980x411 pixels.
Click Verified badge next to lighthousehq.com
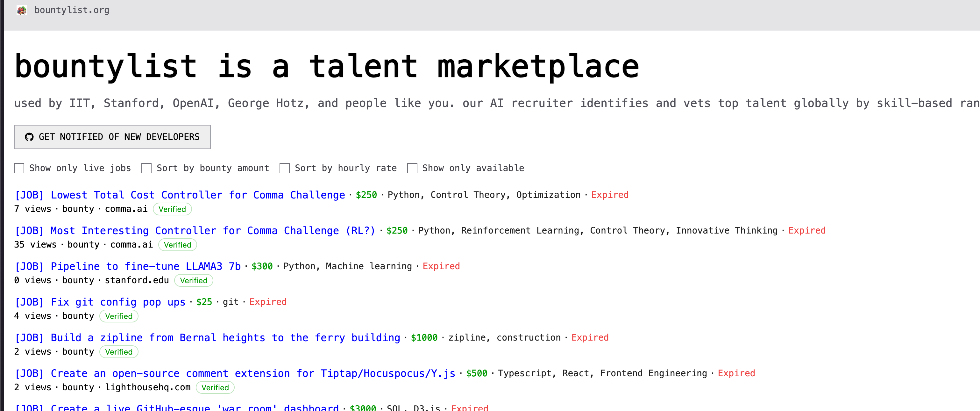[215, 388]
